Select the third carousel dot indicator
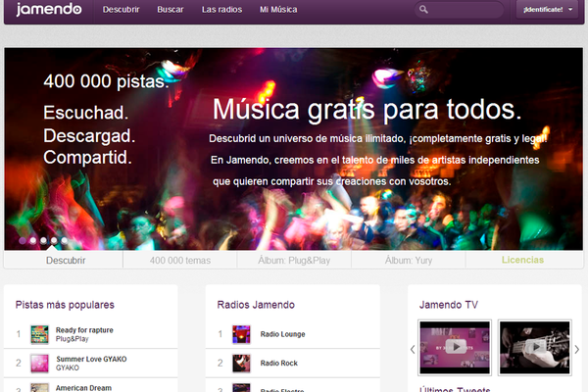Viewport: 588px width, 392px height. [43, 240]
